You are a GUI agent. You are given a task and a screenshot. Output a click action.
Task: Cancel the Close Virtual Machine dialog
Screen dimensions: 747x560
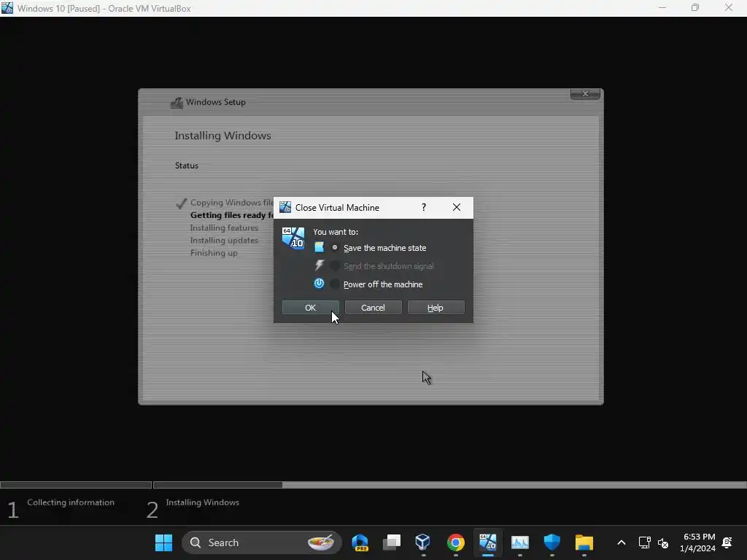pyautogui.click(x=373, y=308)
